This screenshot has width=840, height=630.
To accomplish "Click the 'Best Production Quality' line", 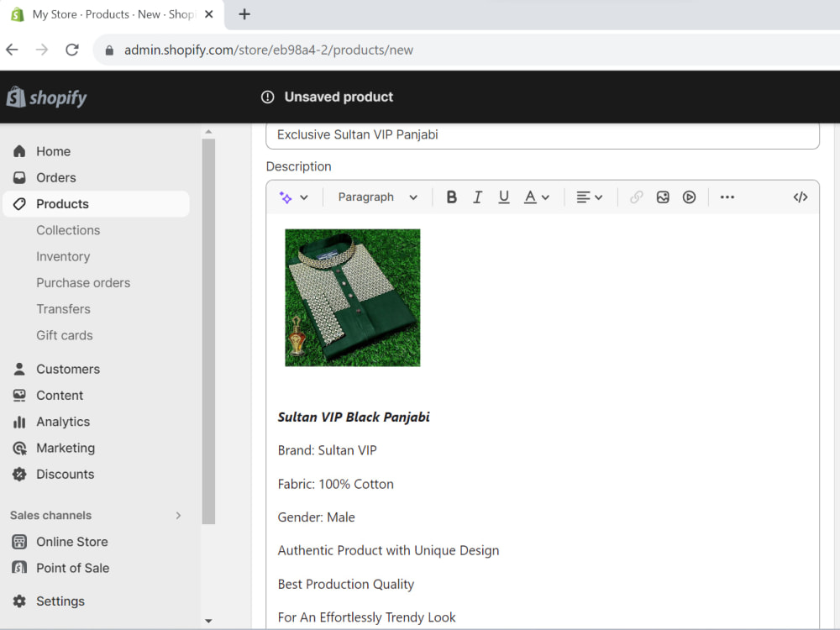I will [x=345, y=584].
